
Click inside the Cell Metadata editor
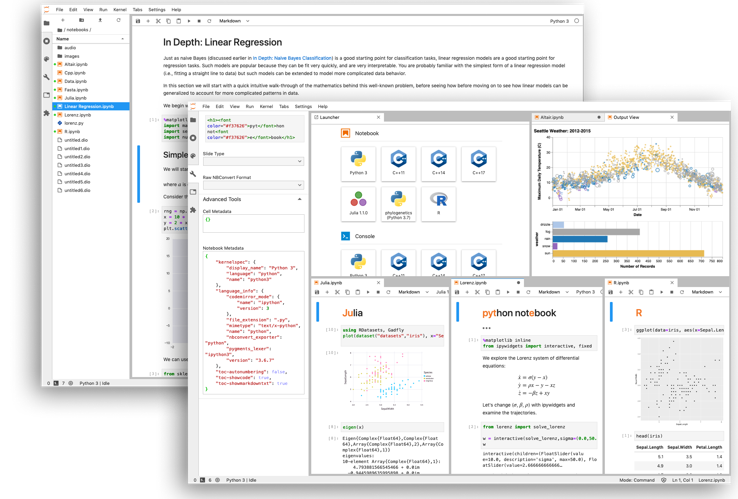253,224
